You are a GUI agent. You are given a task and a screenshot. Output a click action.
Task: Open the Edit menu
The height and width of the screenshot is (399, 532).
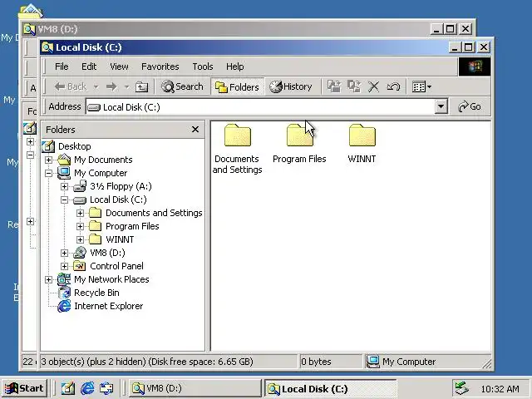(89, 66)
